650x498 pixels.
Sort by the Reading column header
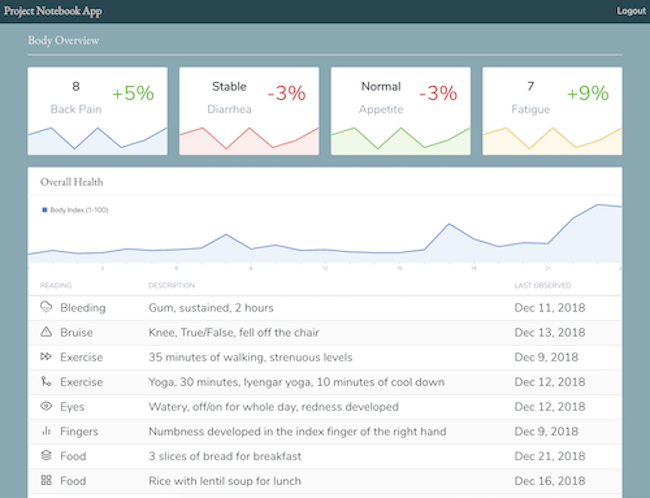[x=56, y=285]
